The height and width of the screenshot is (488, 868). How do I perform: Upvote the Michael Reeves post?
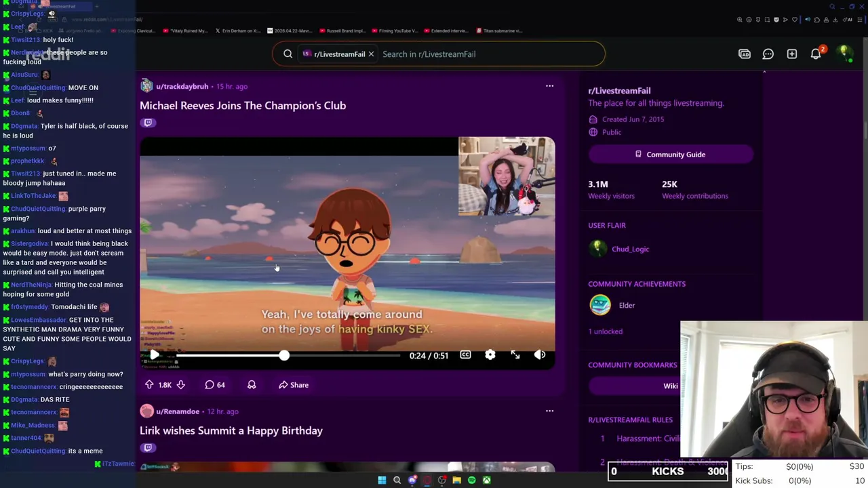click(x=149, y=385)
